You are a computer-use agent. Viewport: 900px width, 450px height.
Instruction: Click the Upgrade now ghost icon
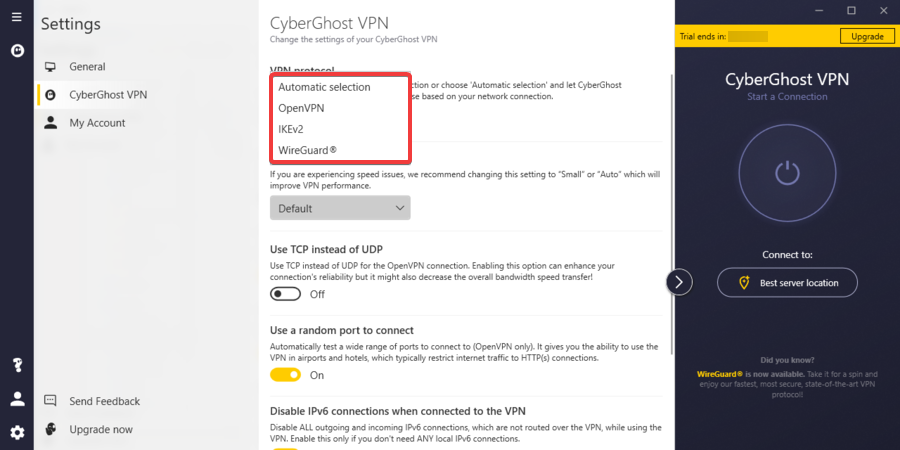pyautogui.click(x=50, y=429)
